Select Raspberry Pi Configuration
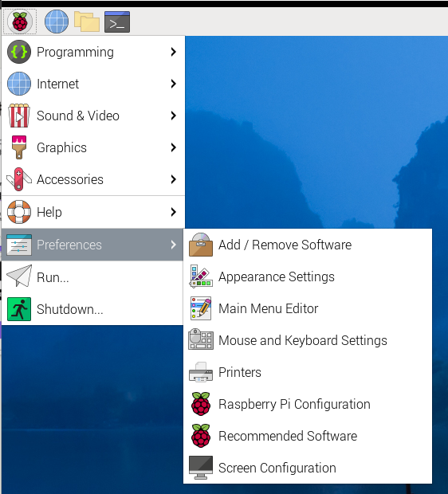448x494 pixels. point(308,404)
